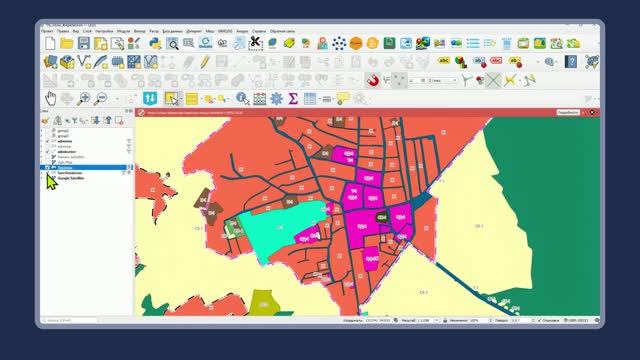Expand the second group in layers tree

pos(42,136)
